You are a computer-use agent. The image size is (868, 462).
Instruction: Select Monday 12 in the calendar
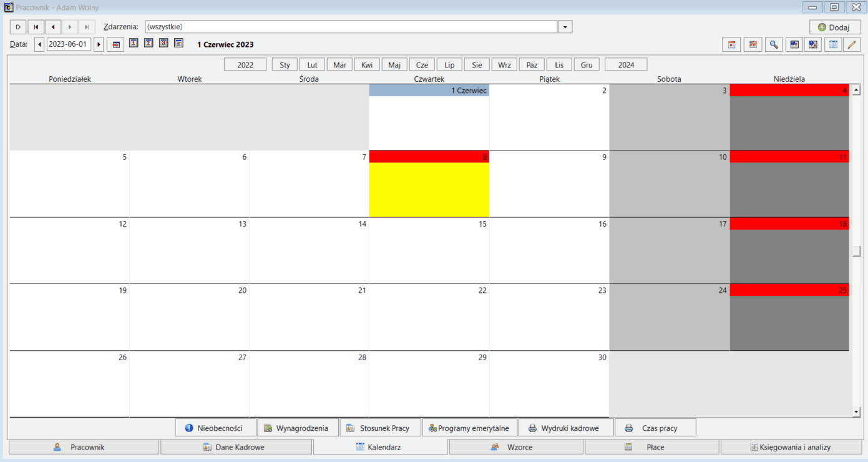click(x=69, y=250)
